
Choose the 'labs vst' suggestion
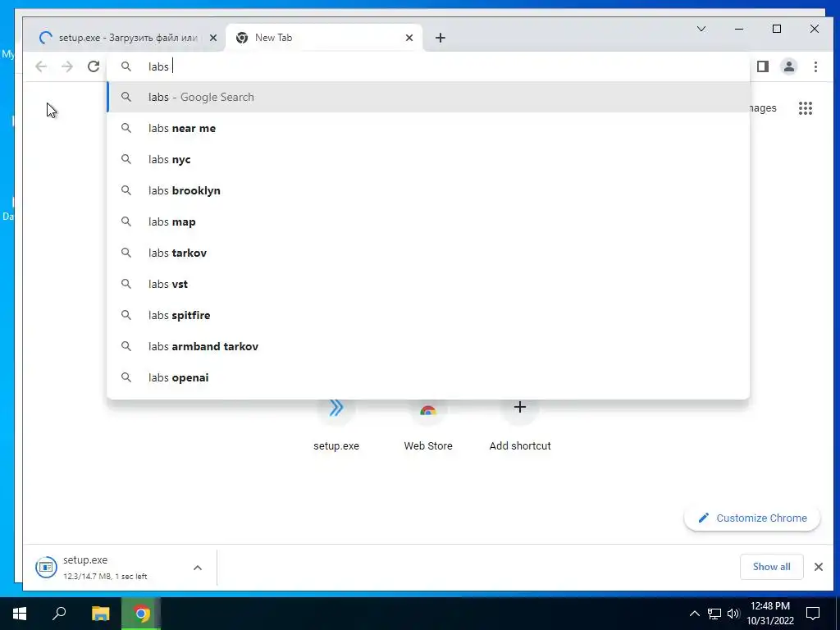428,283
